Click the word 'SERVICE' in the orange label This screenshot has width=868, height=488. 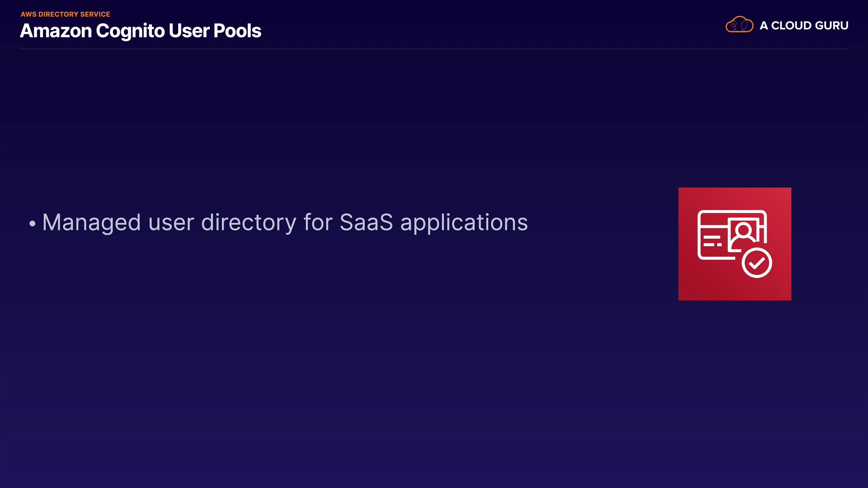(95, 14)
